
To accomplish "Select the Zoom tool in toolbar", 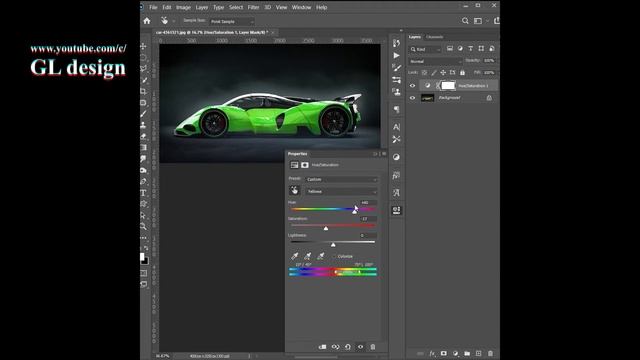I will point(143,226).
